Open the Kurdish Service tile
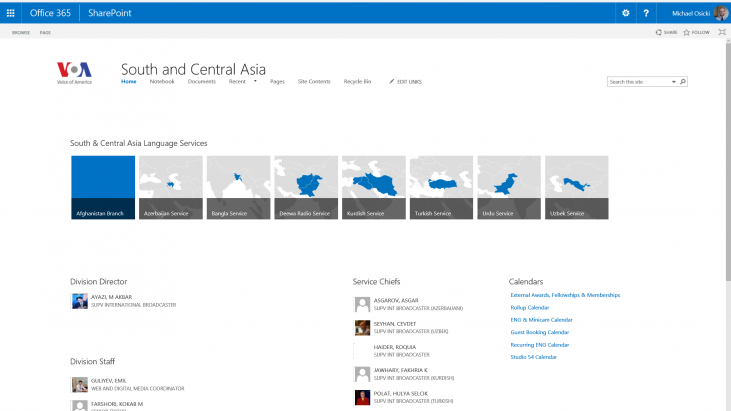The image size is (731, 411). [x=373, y=187]
